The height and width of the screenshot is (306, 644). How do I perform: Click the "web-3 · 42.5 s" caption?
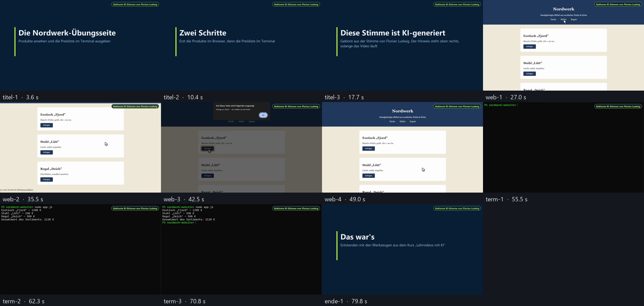point(184,199)
